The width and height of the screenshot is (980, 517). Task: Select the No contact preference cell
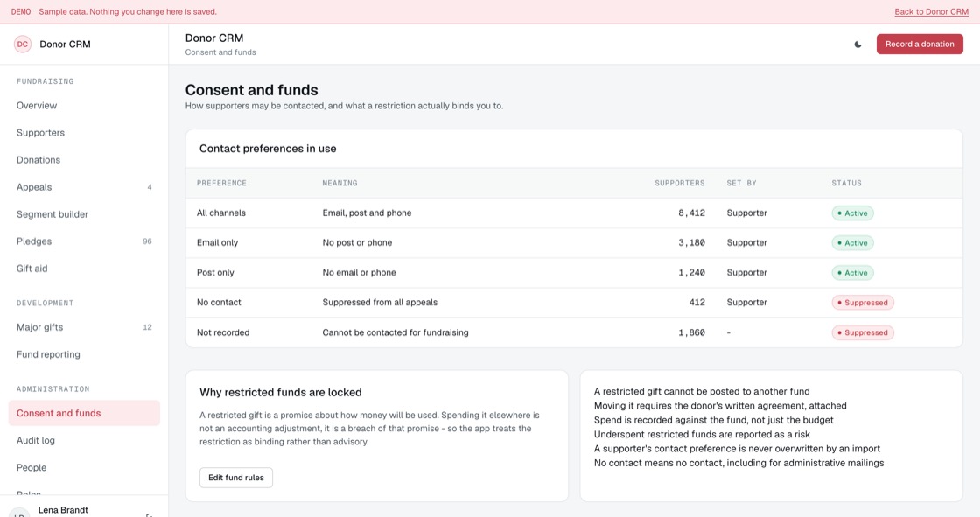tap(219, 303)
